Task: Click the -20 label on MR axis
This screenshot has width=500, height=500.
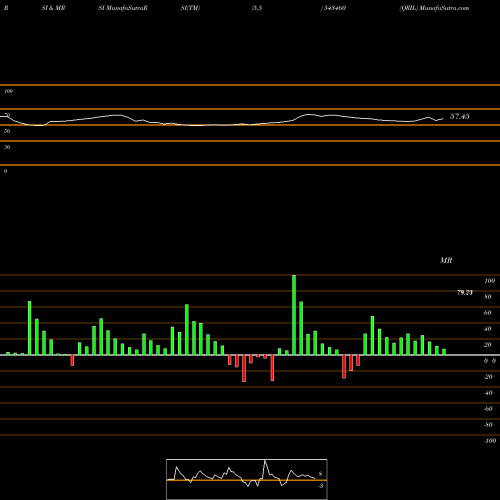Action: pyautogui.click(x=488, y=377)
